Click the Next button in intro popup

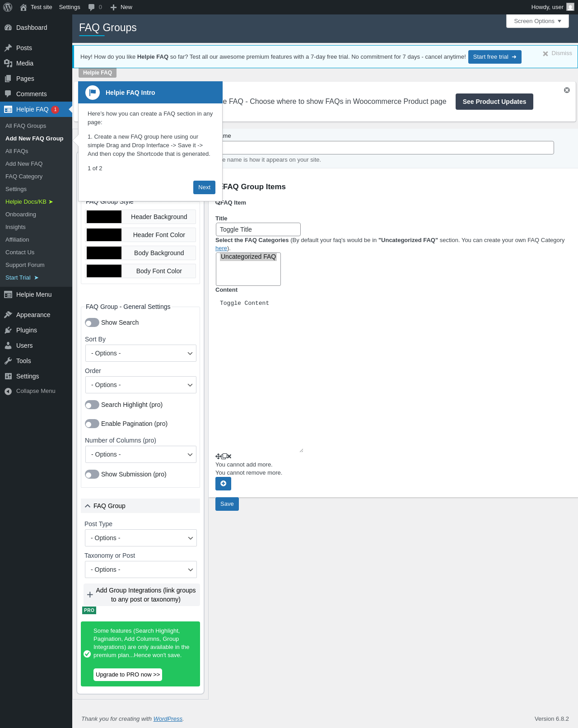tap(204, 187)
